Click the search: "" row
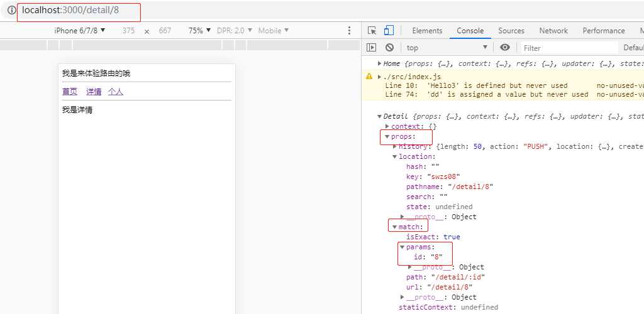The width and height of the screenshot is (644, 314). pos(427,197)
